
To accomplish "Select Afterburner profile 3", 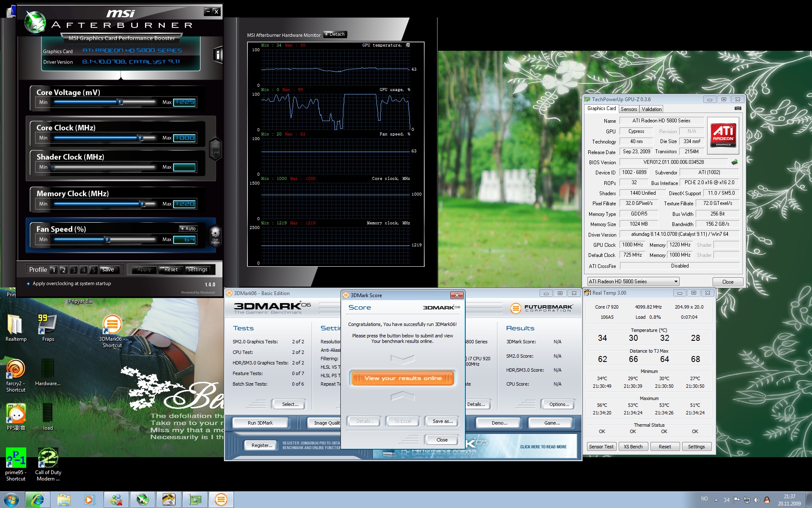I will pyautogui.click(x=74, y=270).
